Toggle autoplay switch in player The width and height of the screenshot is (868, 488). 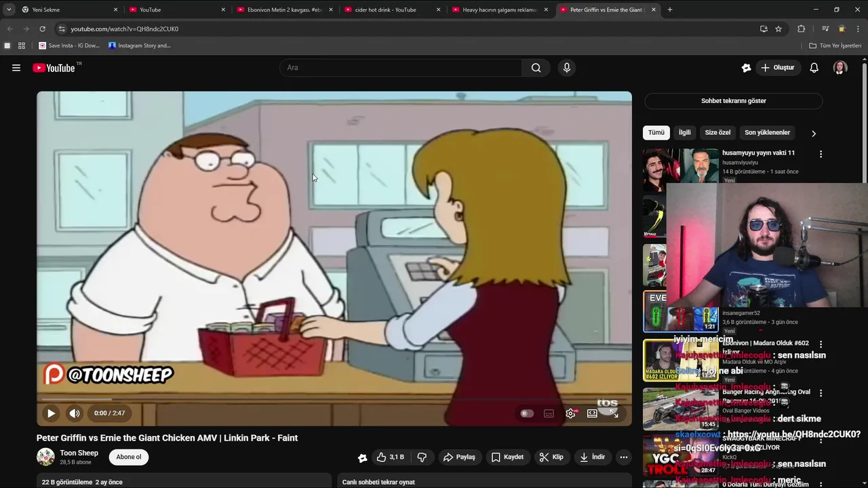click(527, 413)
